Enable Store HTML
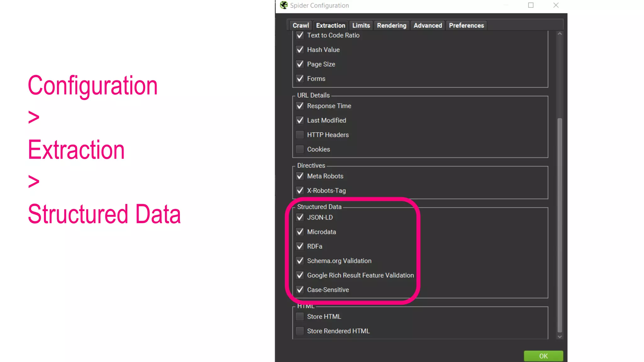The width and height of the screenshot is (644, 362). pos(300,316)
